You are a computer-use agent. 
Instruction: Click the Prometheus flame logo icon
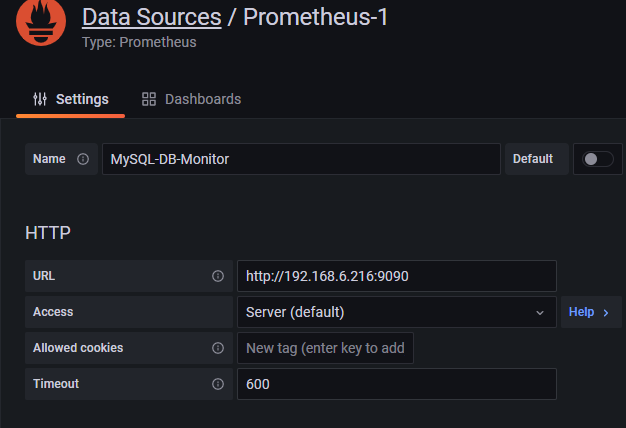[41, 22]
